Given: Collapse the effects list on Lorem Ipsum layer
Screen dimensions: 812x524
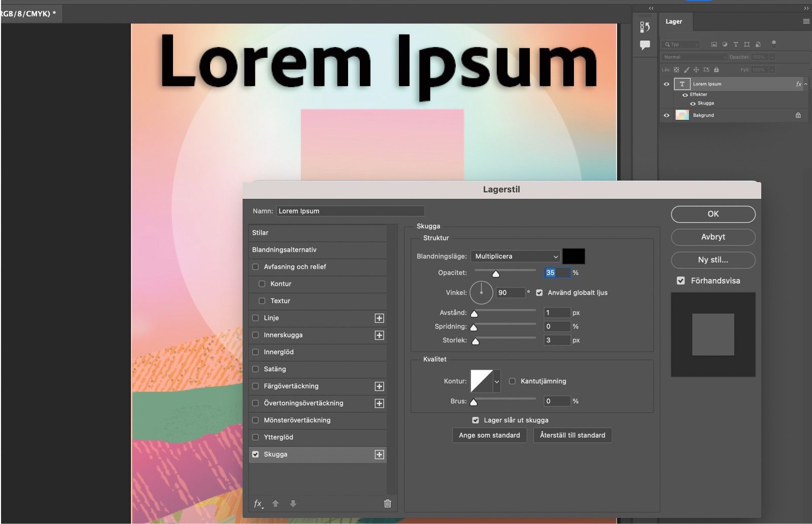Looking at the screenshot, I should coord(805,84).
